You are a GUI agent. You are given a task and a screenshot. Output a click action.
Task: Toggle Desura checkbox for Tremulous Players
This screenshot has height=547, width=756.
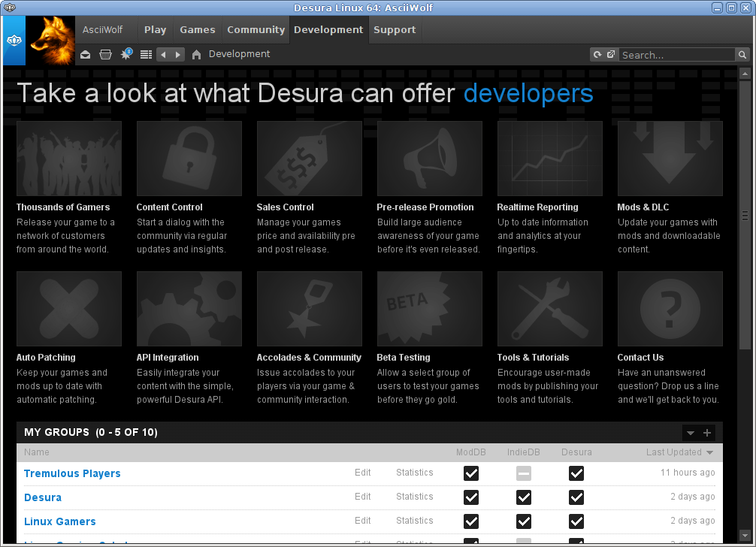[x=576, y=473]
